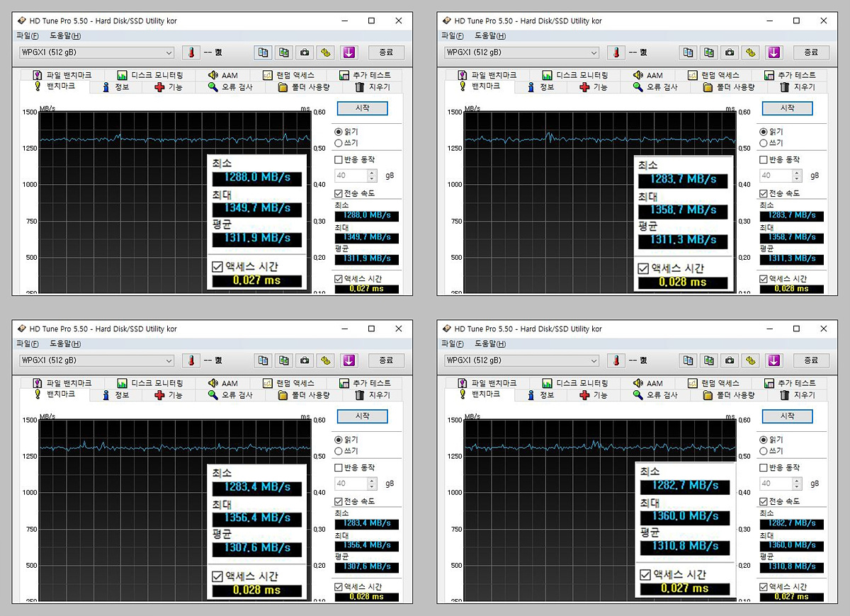850x616 pixels.
Task: Uncheck 전송 속도 checkbox in top-left window
Action: (339, 193)
